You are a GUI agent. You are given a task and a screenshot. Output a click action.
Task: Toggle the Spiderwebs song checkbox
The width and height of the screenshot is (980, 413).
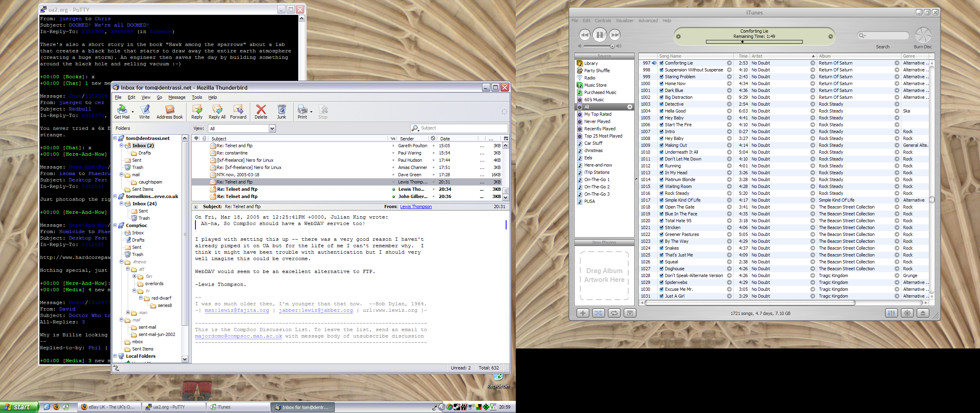tap(661, 283)
